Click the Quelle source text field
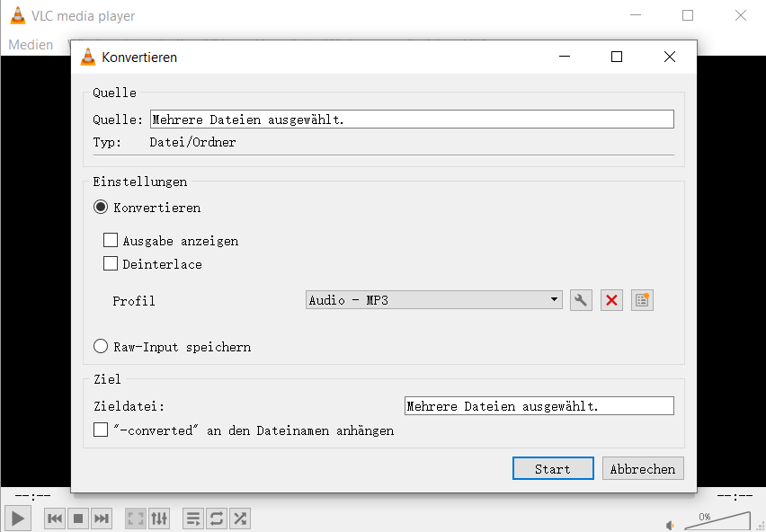766x532 pixels. click(x=412, y=120)
